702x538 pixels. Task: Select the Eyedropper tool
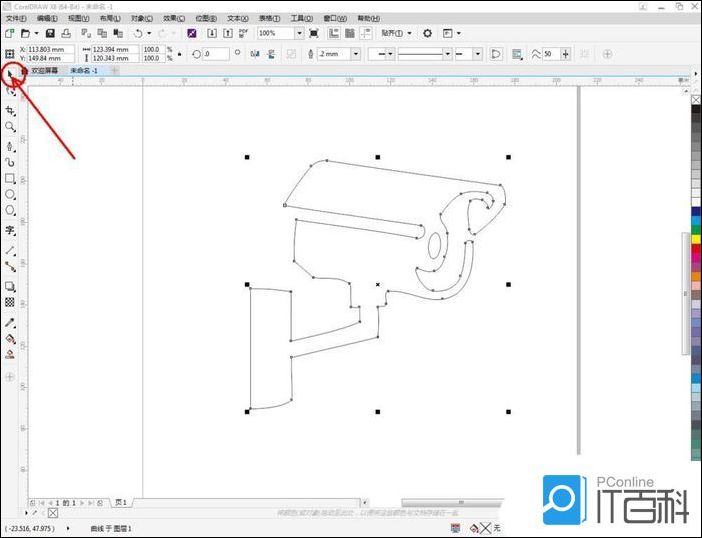tap(10, 323)
